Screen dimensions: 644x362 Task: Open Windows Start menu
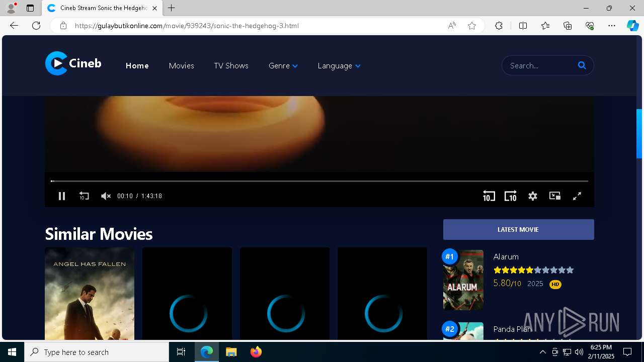click(x=12, y=352)
